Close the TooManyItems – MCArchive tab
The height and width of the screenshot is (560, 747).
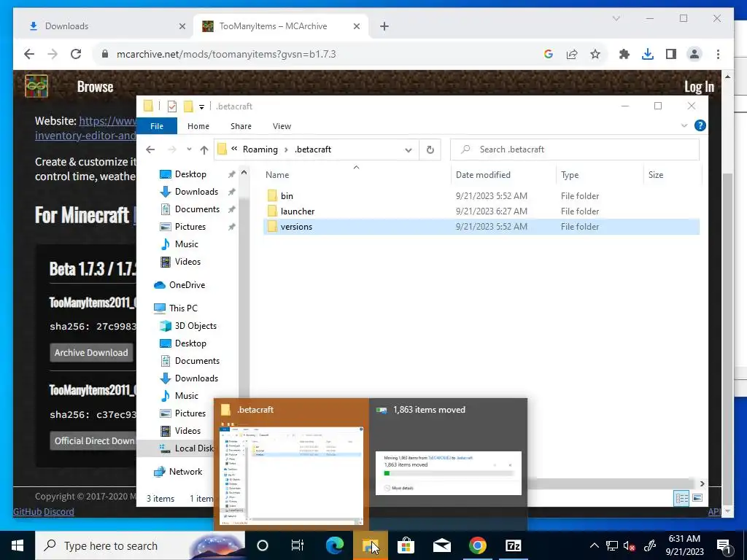(356, 26)
